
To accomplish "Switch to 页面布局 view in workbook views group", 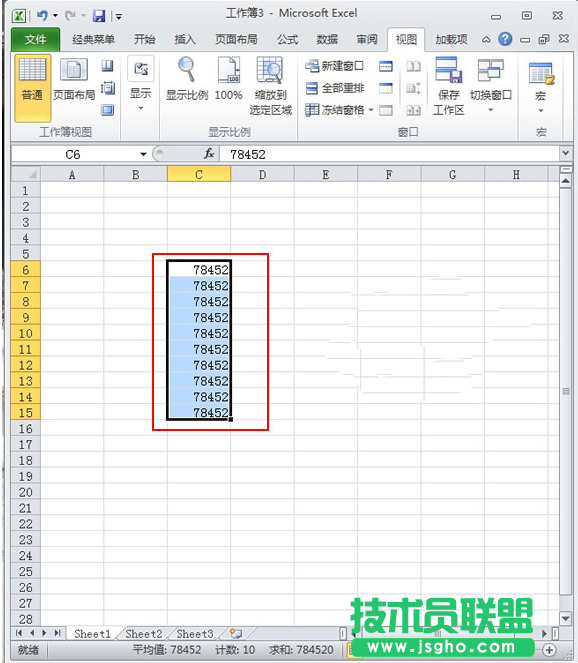I will (74, 80).
